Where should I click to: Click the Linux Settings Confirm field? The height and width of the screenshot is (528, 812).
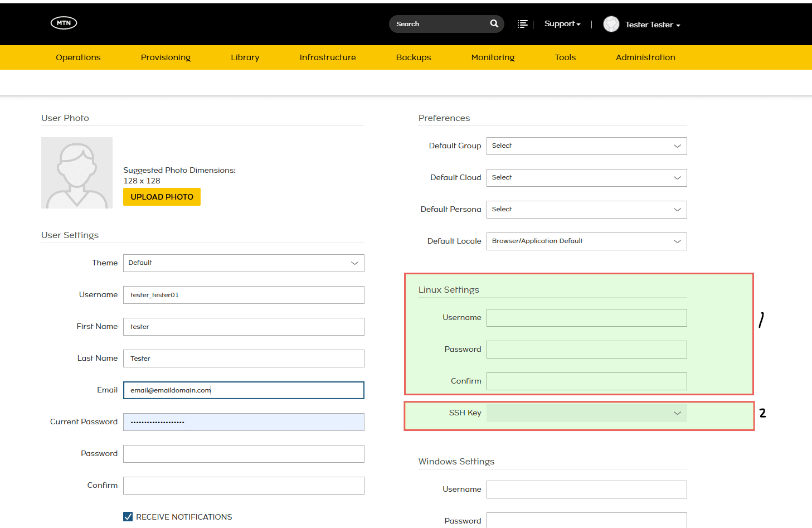click(x=586, y=381)
